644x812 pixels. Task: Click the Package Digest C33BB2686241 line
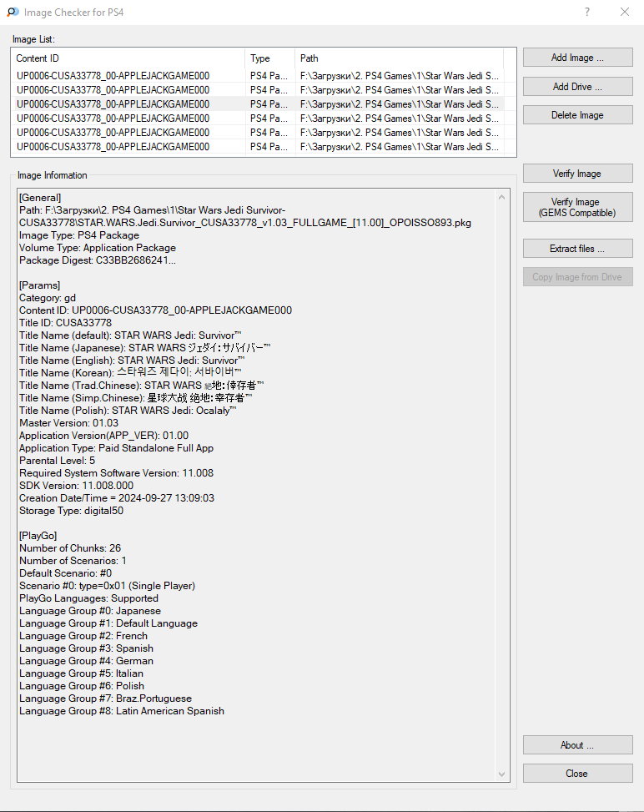[98, 260]
